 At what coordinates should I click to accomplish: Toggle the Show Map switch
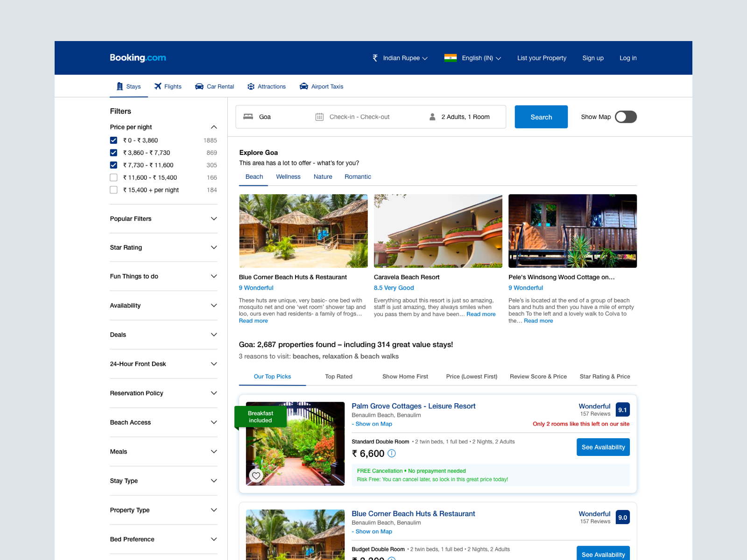[626, 117]
